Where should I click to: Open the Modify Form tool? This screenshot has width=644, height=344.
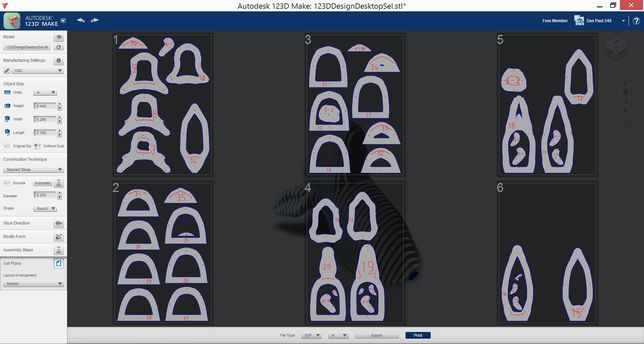pos(59,237)
